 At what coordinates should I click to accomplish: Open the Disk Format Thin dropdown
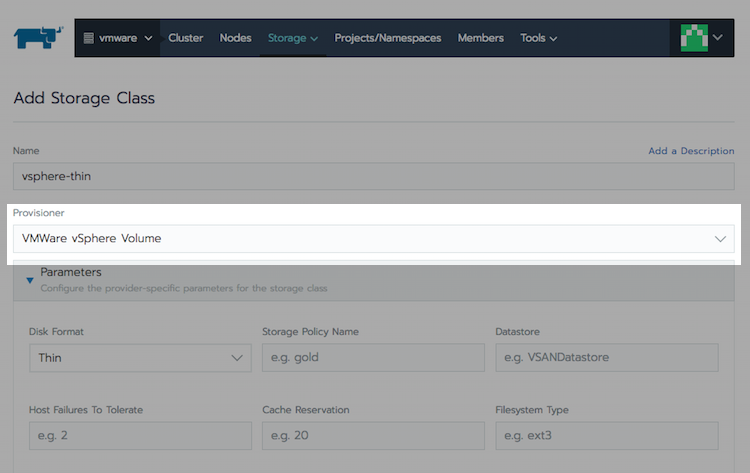[x=140, y=358]
